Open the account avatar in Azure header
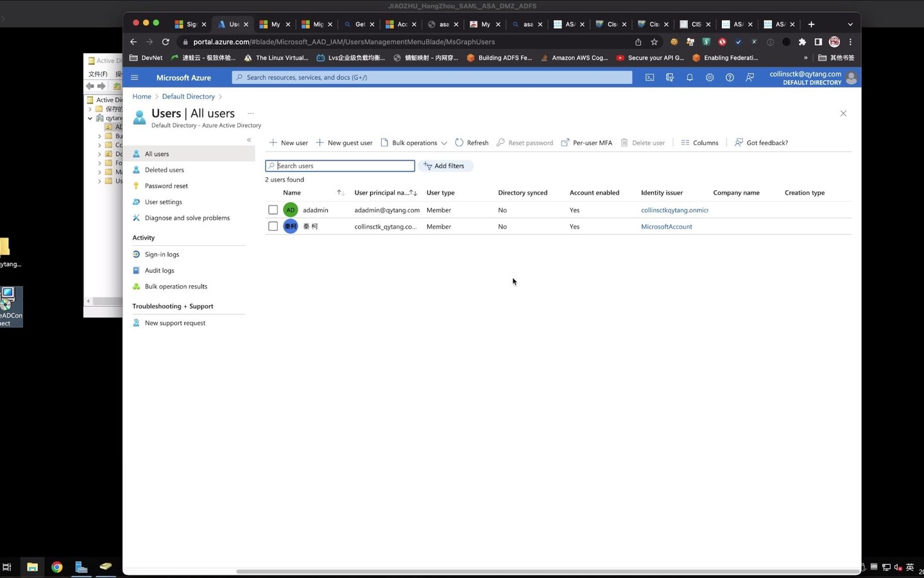This screenshot has width=924, height=578. pos(851,78)
